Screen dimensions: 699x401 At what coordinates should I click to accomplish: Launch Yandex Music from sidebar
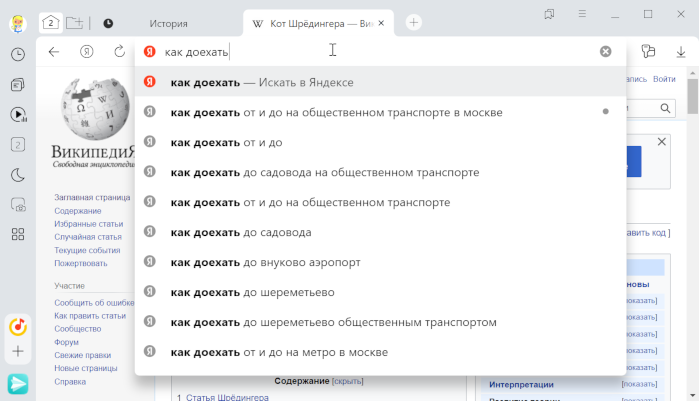[18, 327]
